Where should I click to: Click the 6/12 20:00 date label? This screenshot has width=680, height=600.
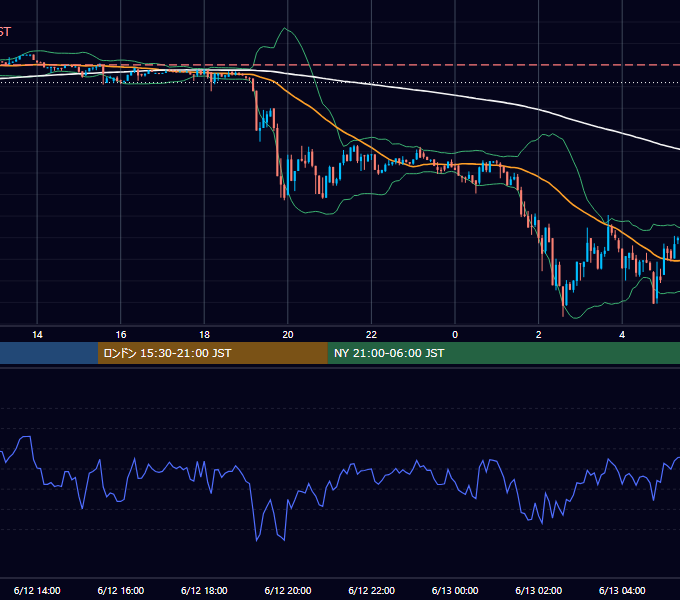pyautogui.click(x=288, y=590)
